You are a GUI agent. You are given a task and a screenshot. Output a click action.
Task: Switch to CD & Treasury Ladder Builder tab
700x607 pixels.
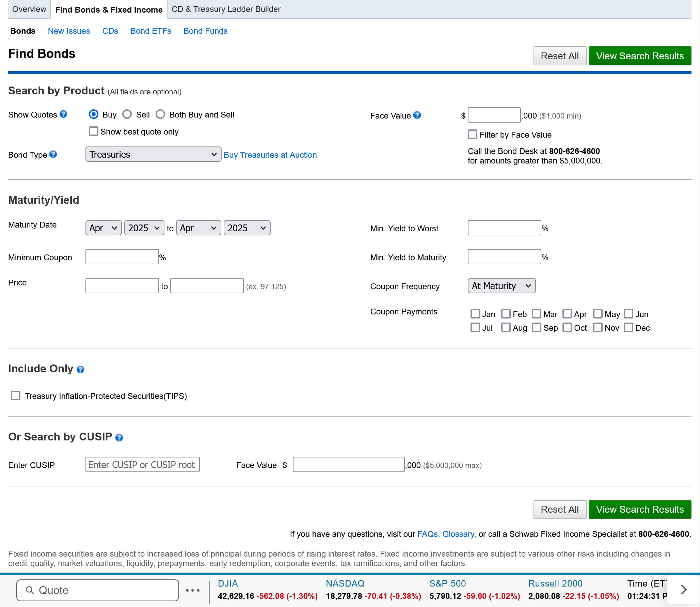click(226, 9)
